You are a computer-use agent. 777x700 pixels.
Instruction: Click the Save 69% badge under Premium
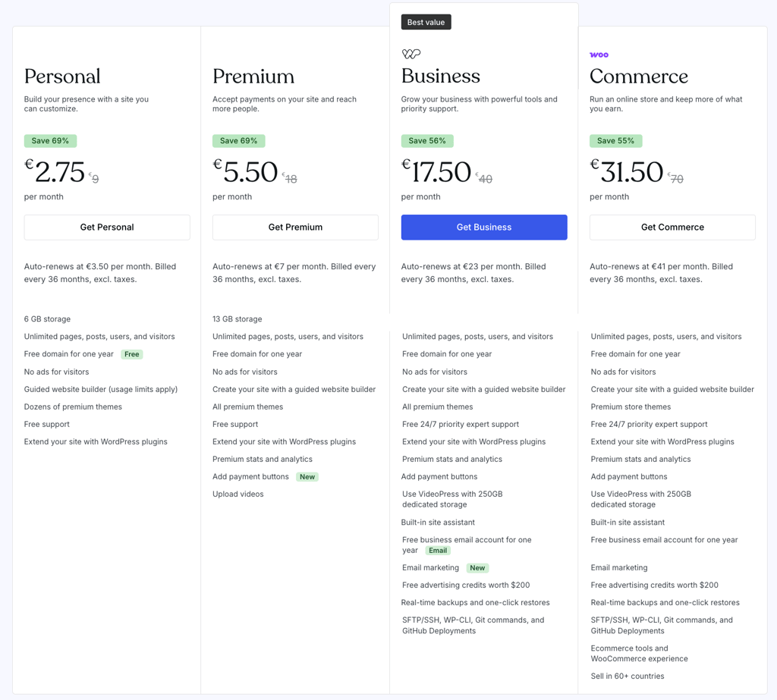(x=239, y=141)
